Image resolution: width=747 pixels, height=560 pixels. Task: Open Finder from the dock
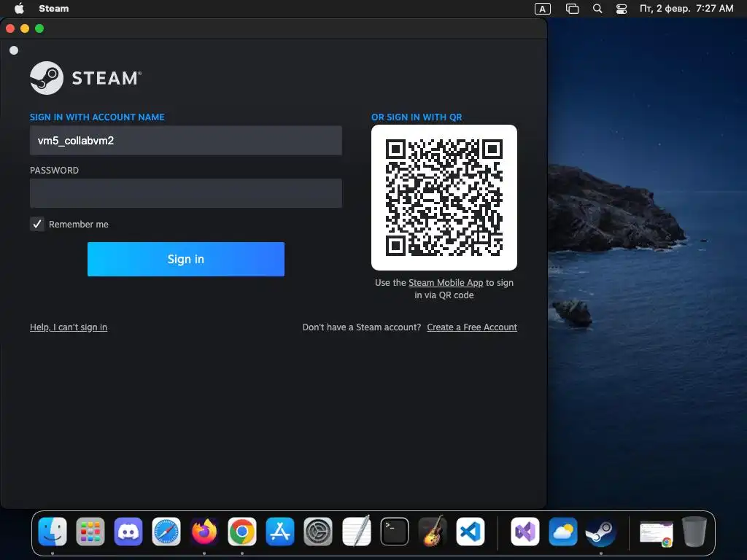[53, 532]
